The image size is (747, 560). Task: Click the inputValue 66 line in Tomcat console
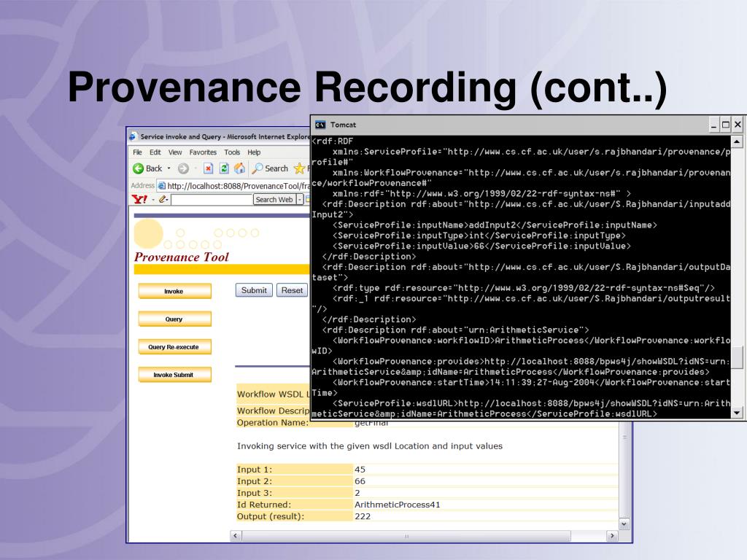(481, 246)
